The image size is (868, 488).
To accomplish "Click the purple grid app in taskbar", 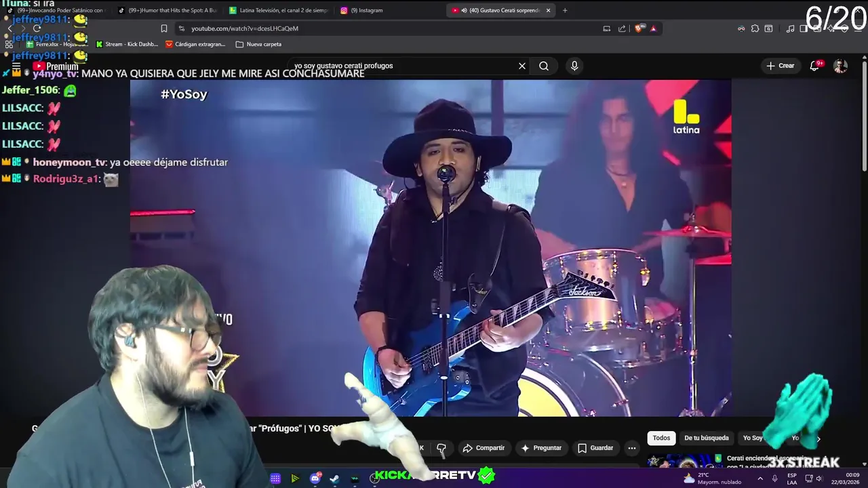I will [x=275, y=479].
